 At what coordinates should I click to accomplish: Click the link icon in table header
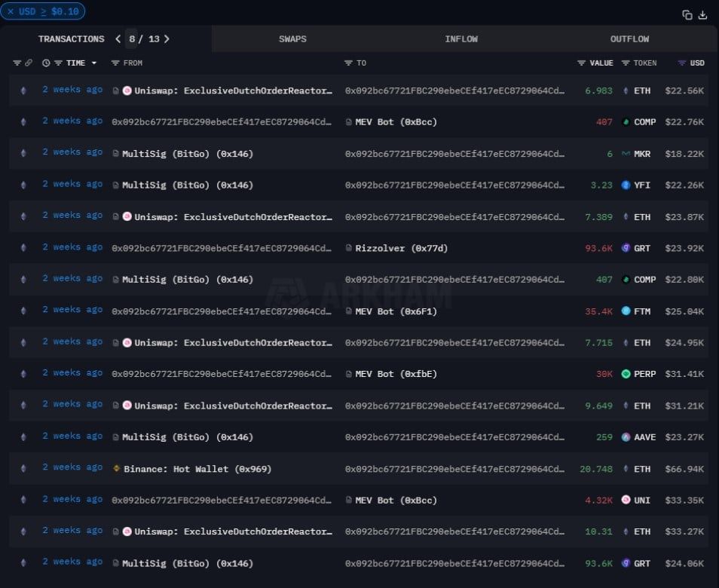pos(29,63)
